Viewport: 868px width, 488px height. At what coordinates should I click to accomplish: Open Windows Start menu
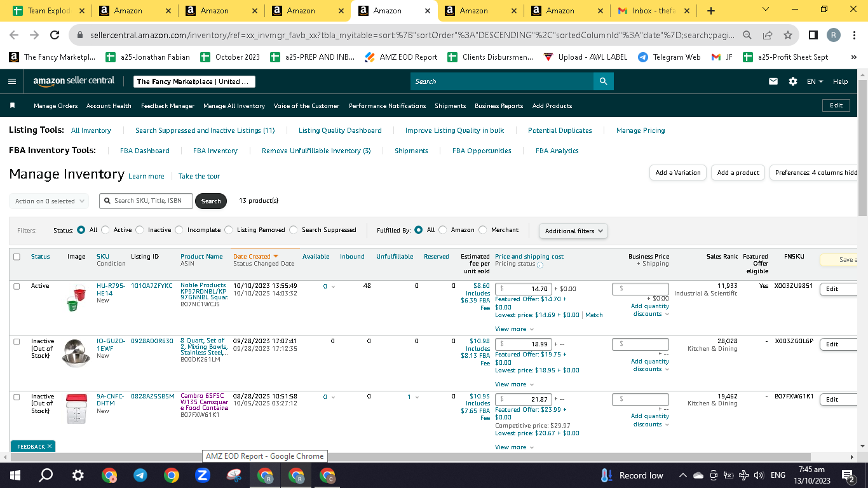(15, 475)
